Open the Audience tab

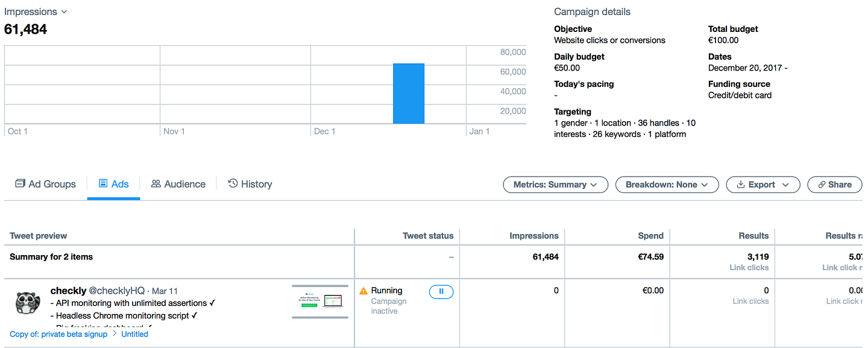click(178, 184)
